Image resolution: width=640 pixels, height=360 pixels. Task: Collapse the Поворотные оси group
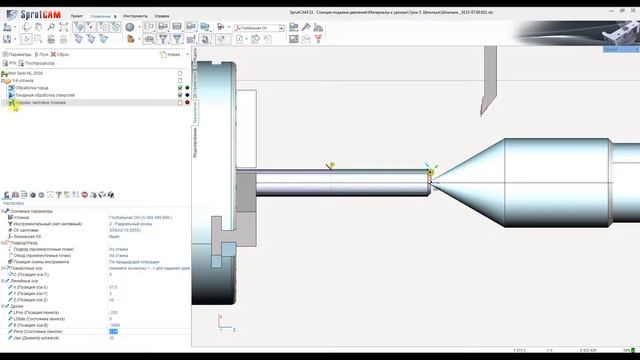pyautogui.click(x=2, y=268)
